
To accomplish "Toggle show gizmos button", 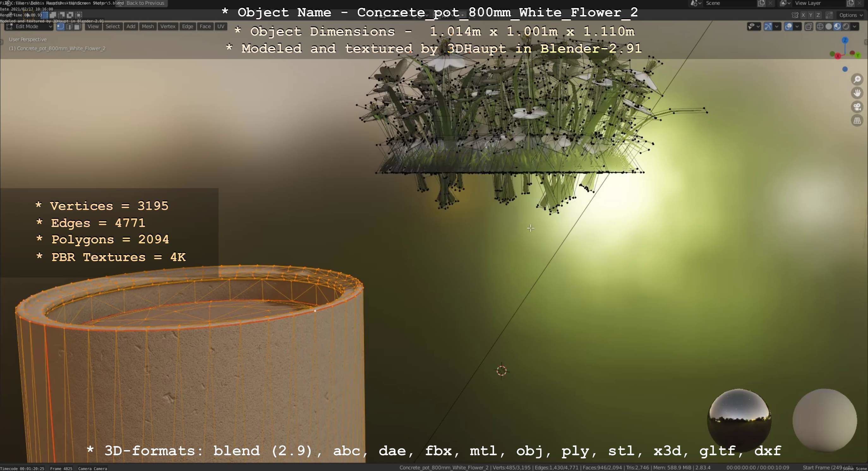I will [x=768, y=27].
